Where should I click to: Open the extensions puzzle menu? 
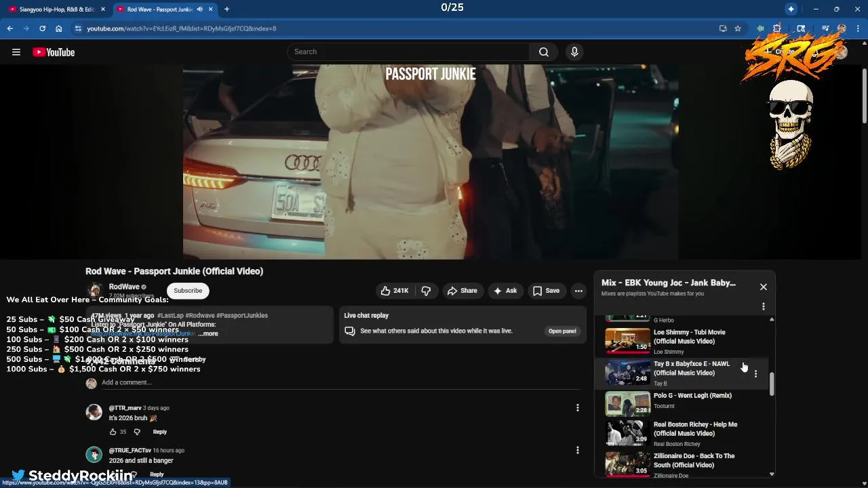777,28
